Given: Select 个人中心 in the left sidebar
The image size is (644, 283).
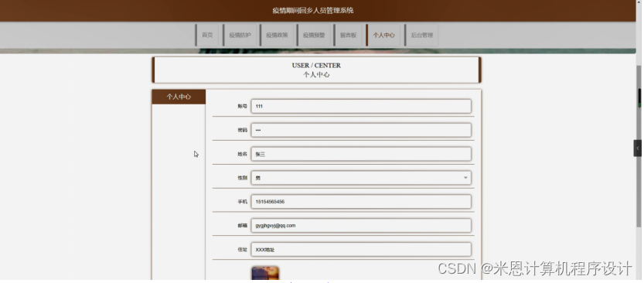Looking at the screenshot, I should coord(179,97).
